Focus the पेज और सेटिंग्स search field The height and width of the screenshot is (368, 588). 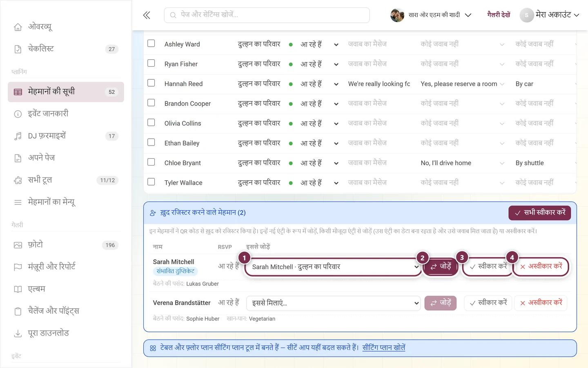click(x=267, y=15)
